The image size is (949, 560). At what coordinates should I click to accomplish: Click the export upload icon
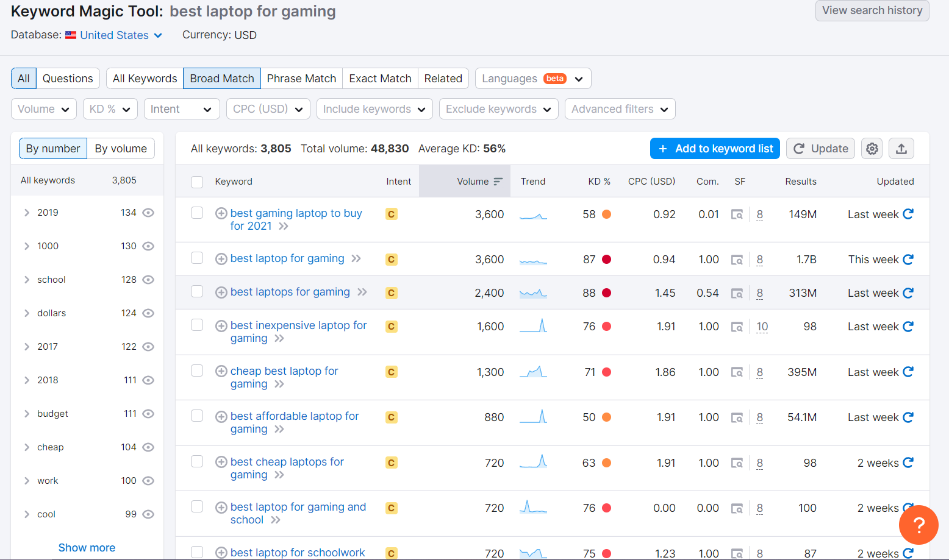[901, 149]
